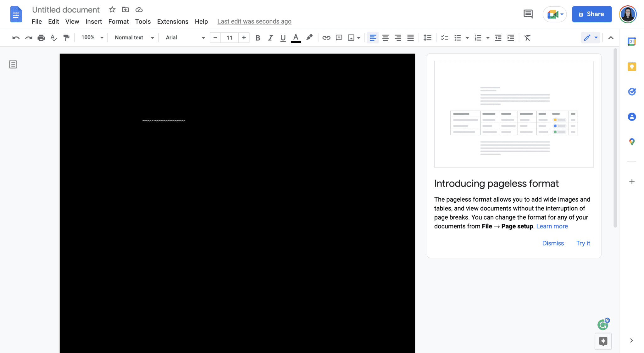
Task: Open the text color picker
Action: coord(296,38)
